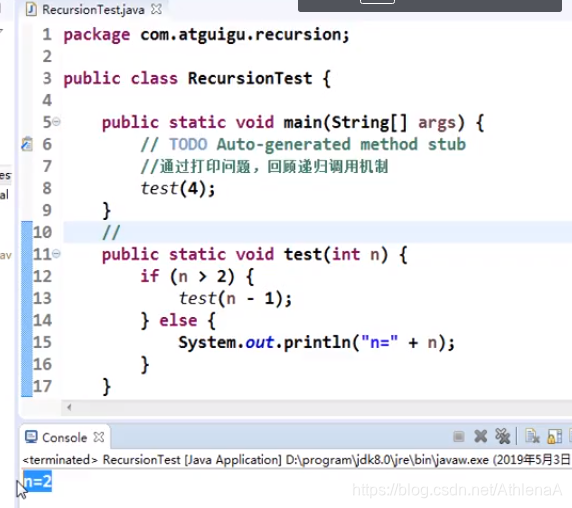This screenshot has height=508, width=572.
Task: Select the Console tab
Action: coord(65,437)
